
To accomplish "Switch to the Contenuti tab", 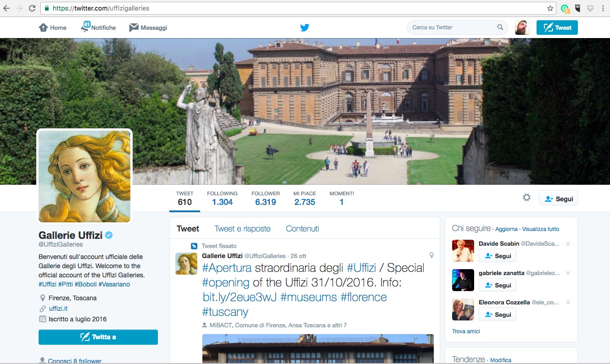I will 302,229.
